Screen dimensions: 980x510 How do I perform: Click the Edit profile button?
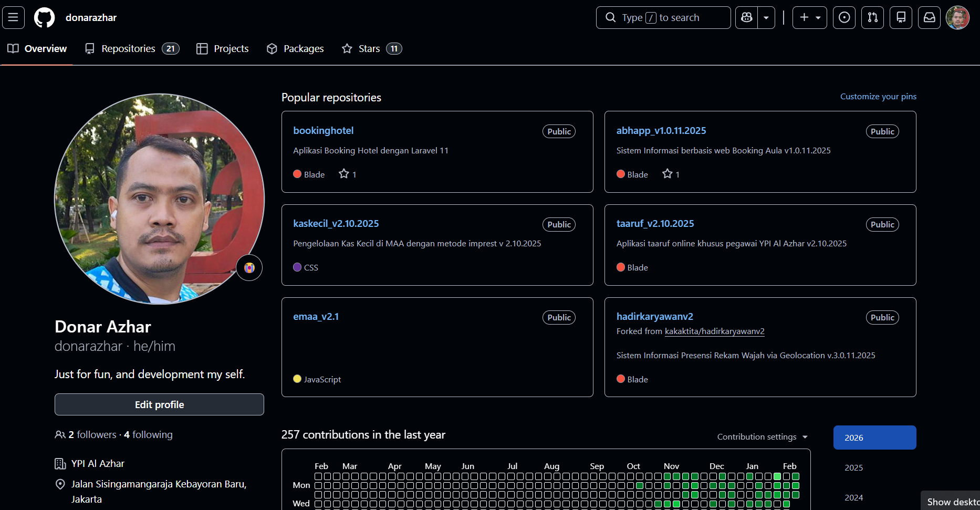point(159,404)
